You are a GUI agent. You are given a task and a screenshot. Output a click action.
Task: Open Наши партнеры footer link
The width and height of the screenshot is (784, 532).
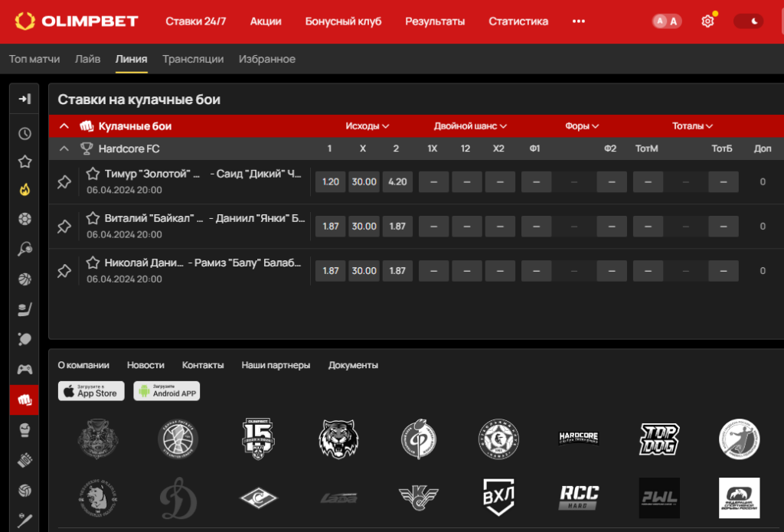pyautogui.click(x=276, y=365)
